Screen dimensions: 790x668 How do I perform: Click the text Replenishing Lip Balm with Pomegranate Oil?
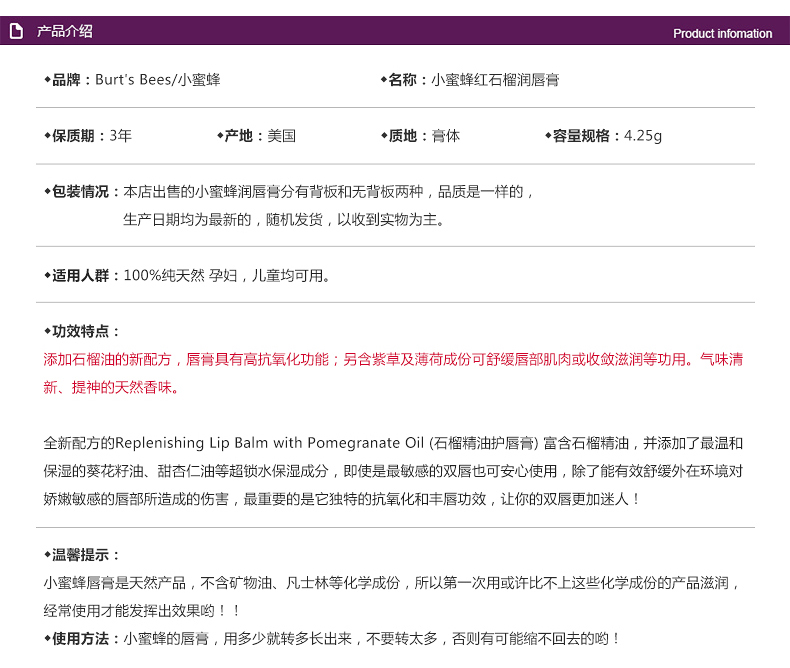[x=270, y=443]
